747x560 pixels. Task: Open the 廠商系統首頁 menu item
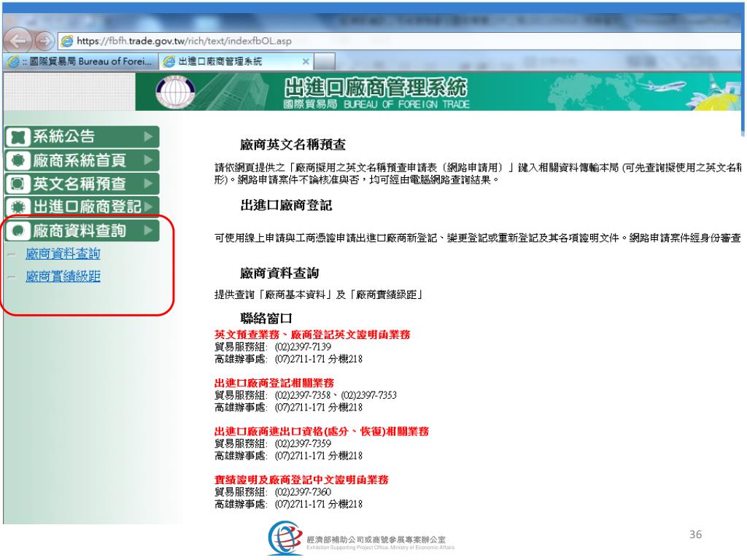point(82,160)
